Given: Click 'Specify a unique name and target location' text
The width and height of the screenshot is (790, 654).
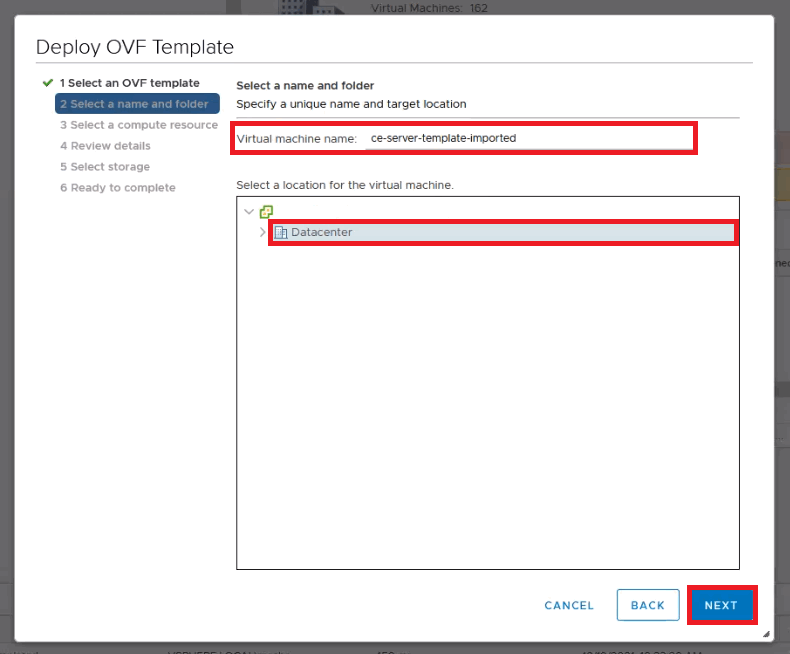Looking at the screenshot, I should click(351, 104).
